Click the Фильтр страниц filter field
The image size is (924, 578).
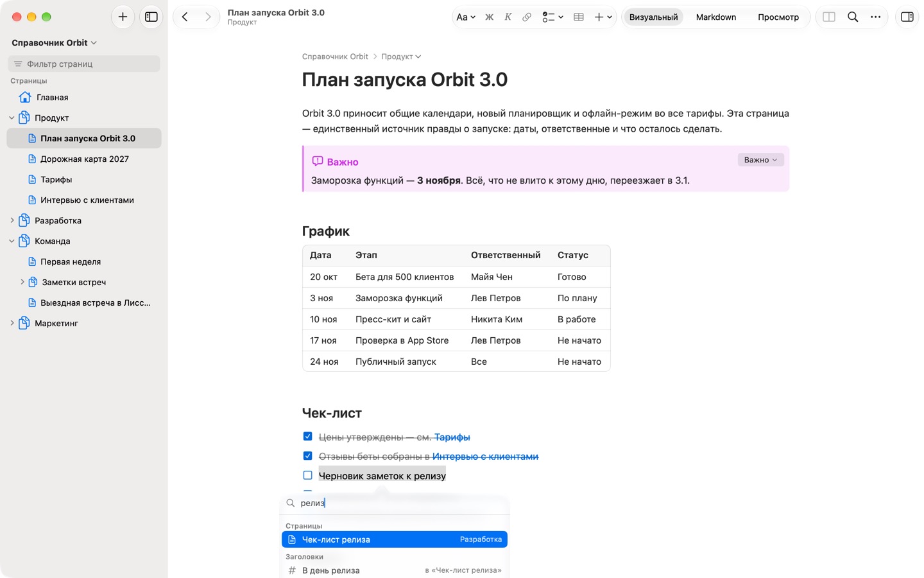84,64
